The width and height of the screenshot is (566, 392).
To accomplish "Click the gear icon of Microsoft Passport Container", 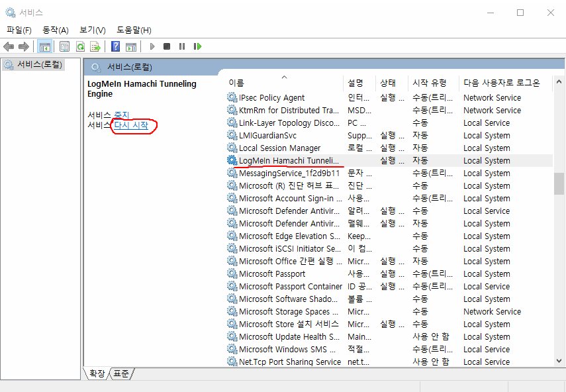I will [x=232, y=286].
